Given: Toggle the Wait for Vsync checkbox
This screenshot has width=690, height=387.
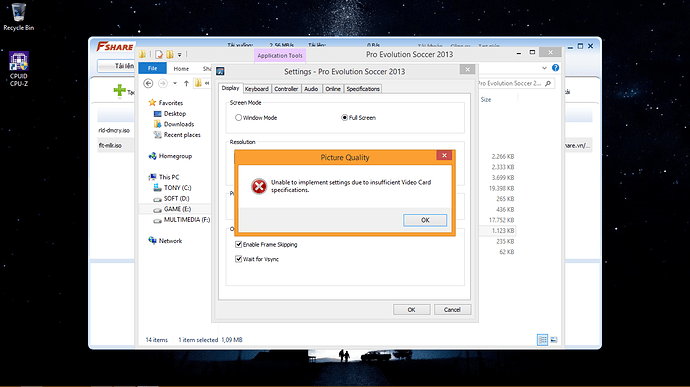Looking at the screenshot, I should pos(239,259).
